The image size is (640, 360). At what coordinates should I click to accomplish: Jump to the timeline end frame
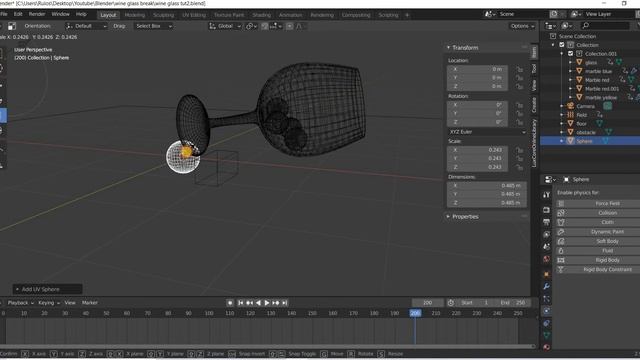click(285, 302)
